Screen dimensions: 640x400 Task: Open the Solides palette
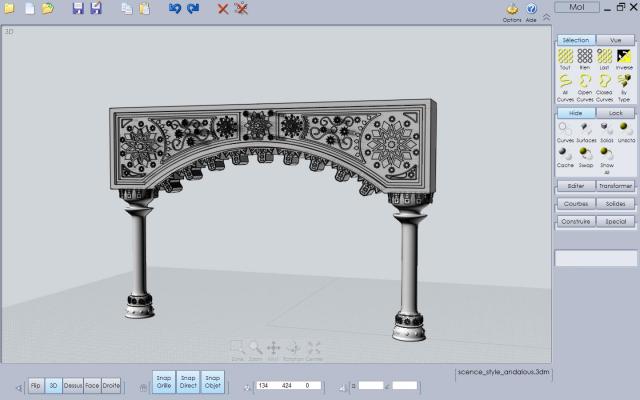point(616,203)
